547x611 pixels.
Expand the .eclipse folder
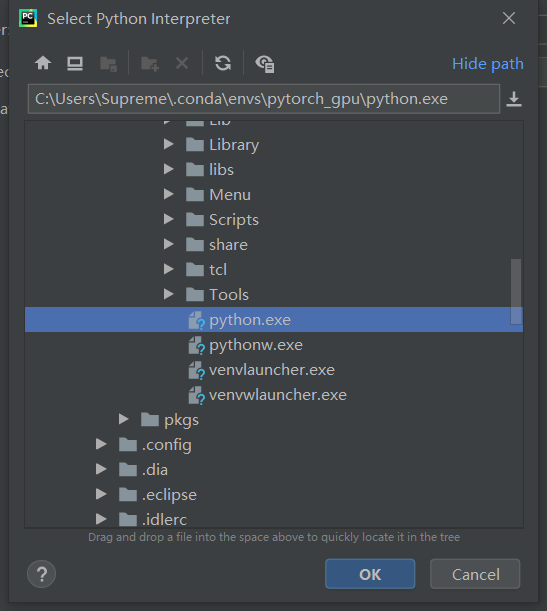click(x=101, y=494)
